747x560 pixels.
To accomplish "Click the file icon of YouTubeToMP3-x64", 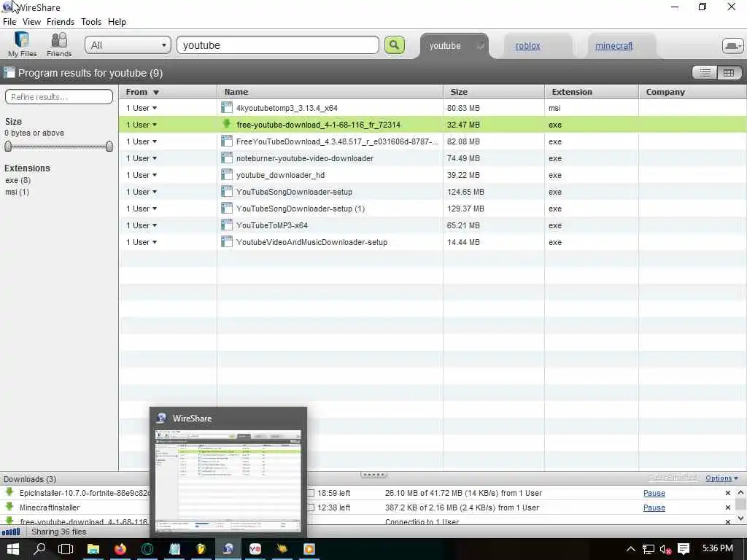I will point(228,225).
